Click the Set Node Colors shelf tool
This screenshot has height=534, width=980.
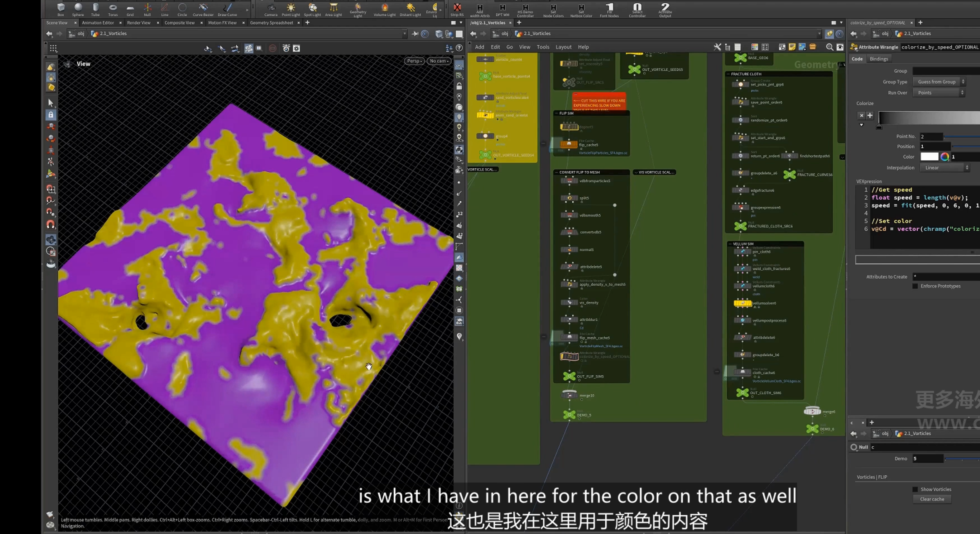[553, 11]
